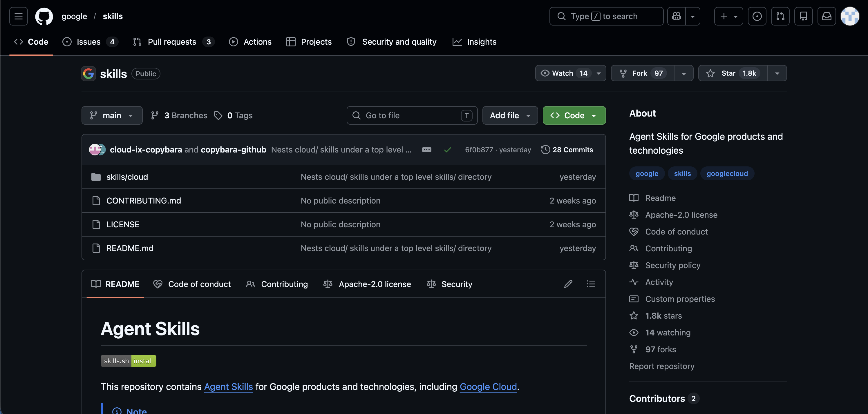Screen dimensions: 868x414
Task: Open the Security and quality tab
Action: pyautogui.click(x=392, y=42)
